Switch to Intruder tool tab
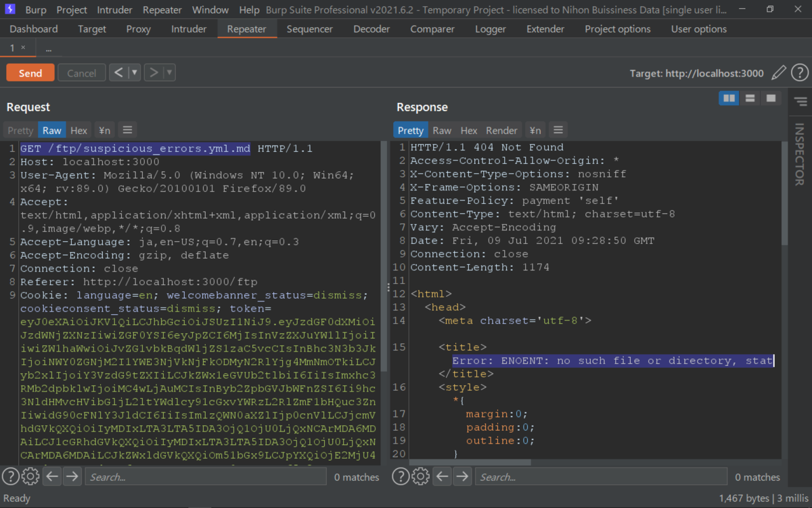812x508 pixels. [189, 29]
